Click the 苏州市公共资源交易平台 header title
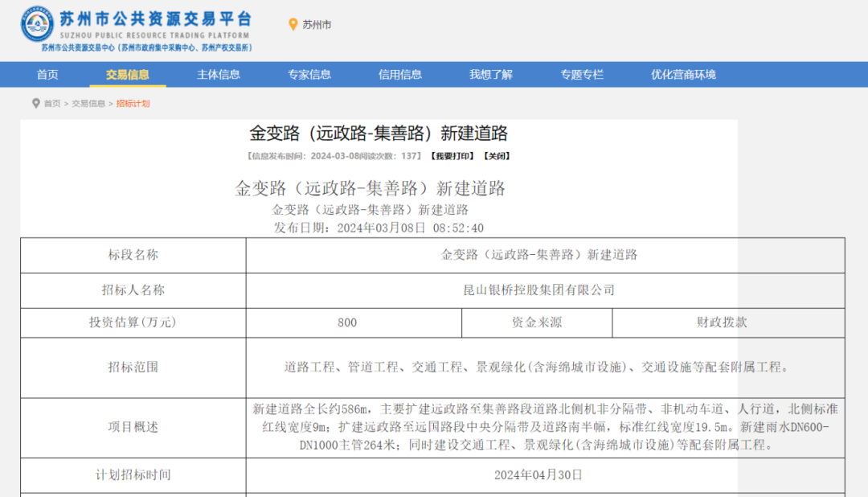The width and height of the screenshot is (868, 497). click(155, 18)
